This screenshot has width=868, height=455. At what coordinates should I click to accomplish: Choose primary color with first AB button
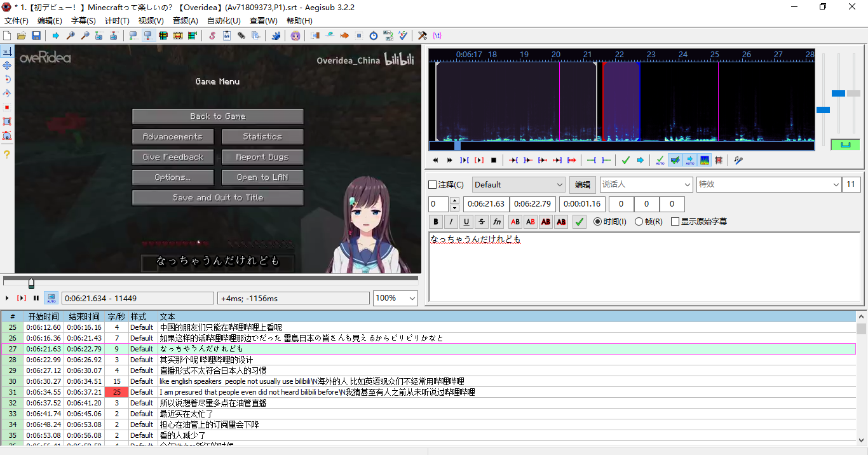(515, 222)
